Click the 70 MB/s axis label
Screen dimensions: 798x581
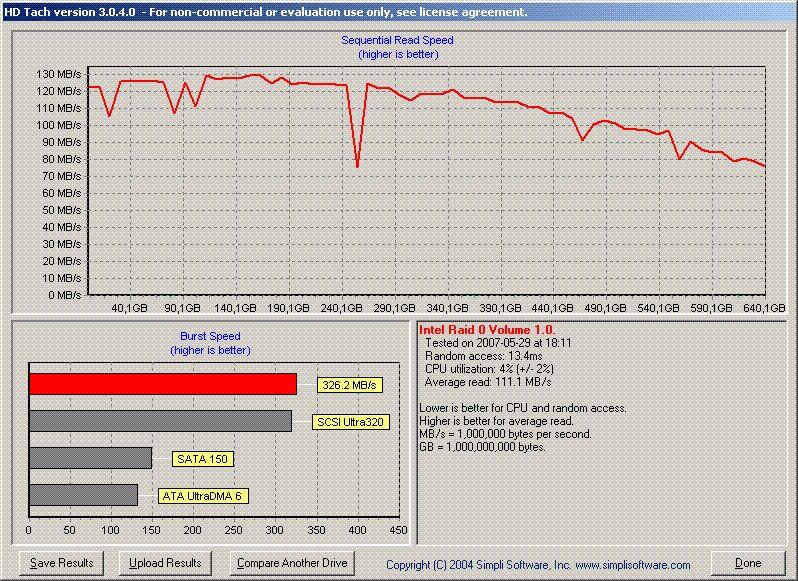click(61, 176)
